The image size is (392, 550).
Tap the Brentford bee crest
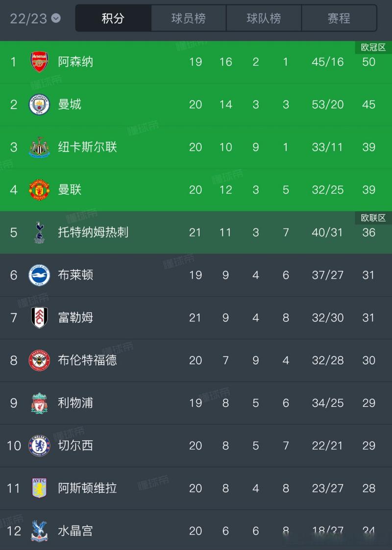pos(39,360)
